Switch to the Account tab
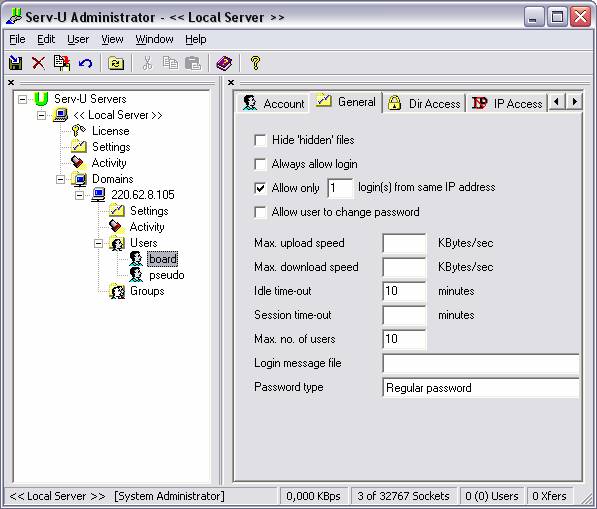Image resolution: width=597 pixels, height=509 pixels. (x=273, y=103)
